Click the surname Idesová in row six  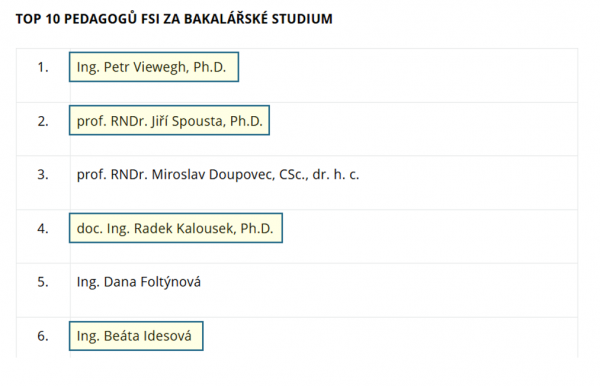tap(168, 336)
